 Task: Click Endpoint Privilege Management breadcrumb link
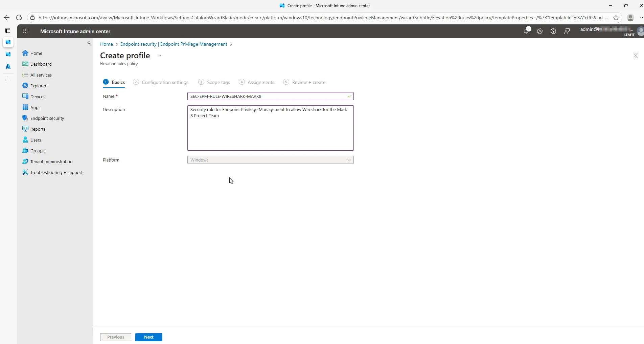point(174,44)
